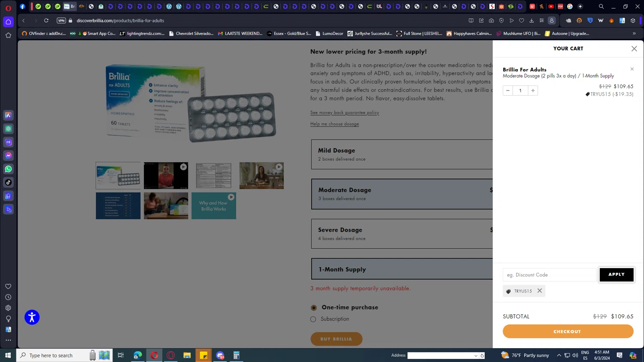Increase cart quantity with plus button

point(533,90)
